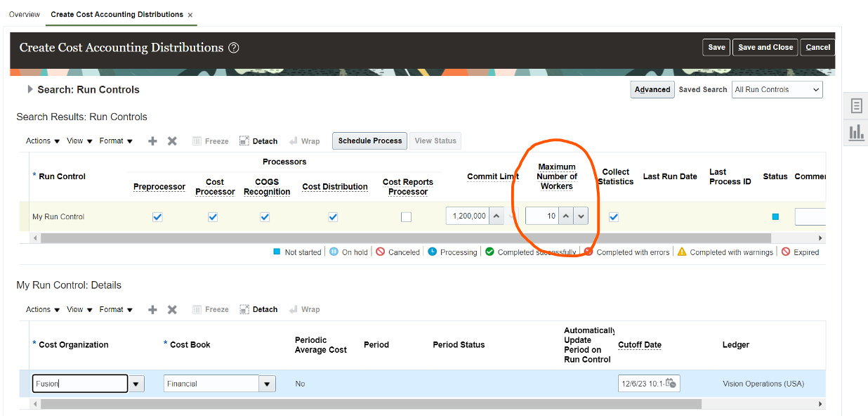
Task: Click Completed with warnings legend icon
Action: [x=682, y=252]
